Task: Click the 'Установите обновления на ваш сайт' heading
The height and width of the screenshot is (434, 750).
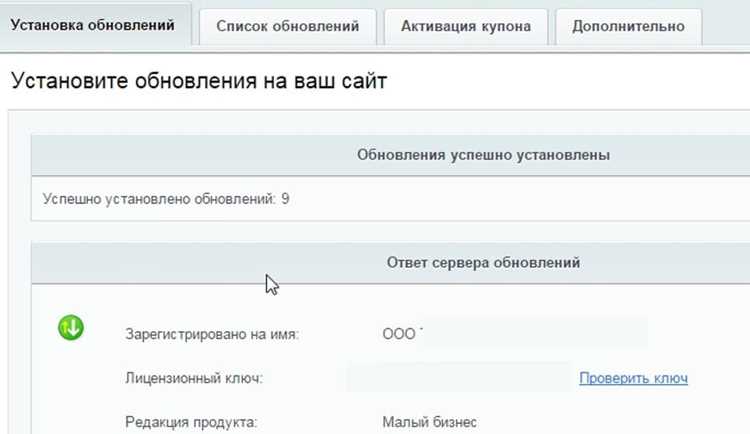Action: [x=199, y=80]
